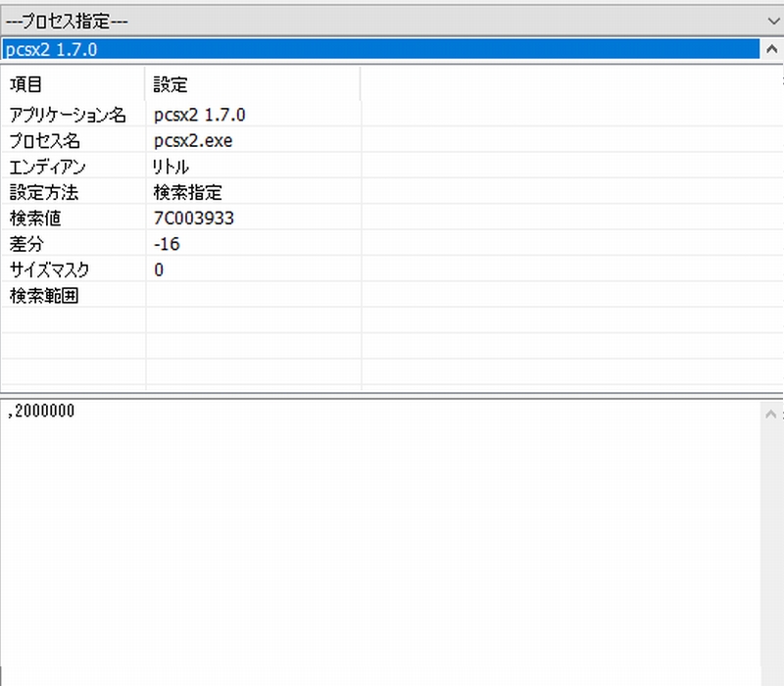The height and width of the screenshot is (686, 784).
Task: Click the -16 difference value
Action: click(167, 244)
